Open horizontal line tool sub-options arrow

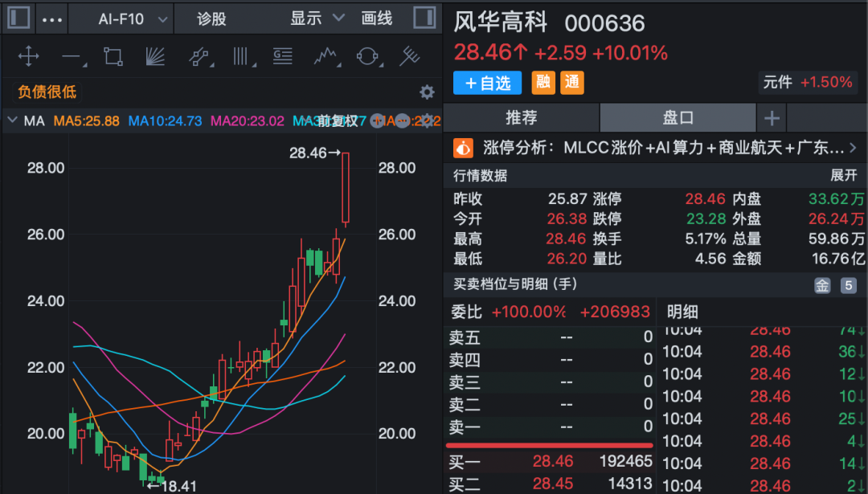pyautogui.click(x=84, y=66)
